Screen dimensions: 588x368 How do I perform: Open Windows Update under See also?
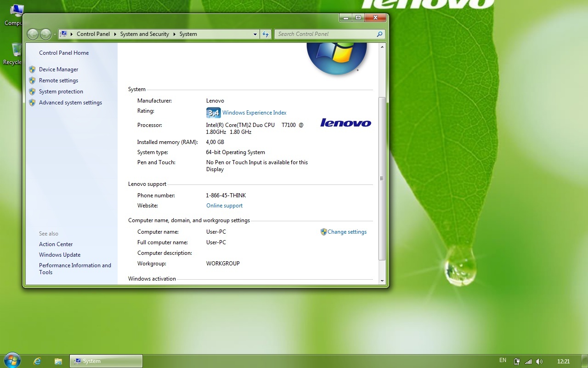[x=60, y=255]
